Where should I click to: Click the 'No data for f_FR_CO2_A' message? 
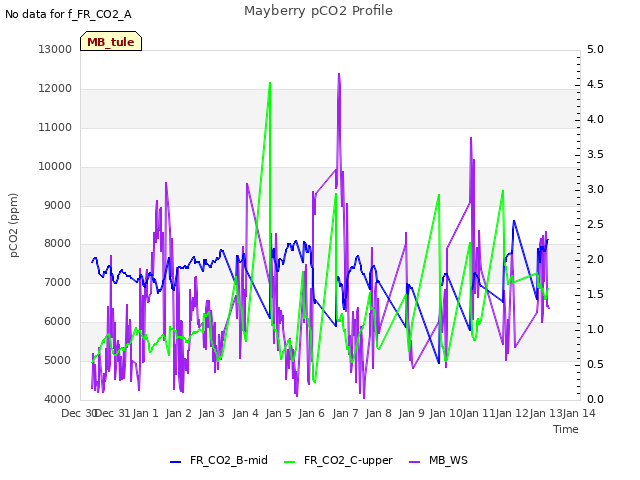coord(68,14)
